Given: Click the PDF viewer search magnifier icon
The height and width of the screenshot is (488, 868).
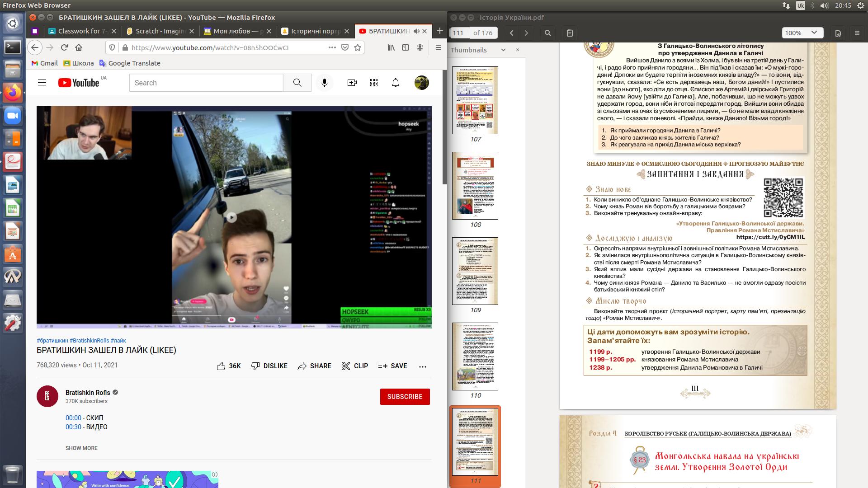Looking at the screenshot, I should (547, 33).
